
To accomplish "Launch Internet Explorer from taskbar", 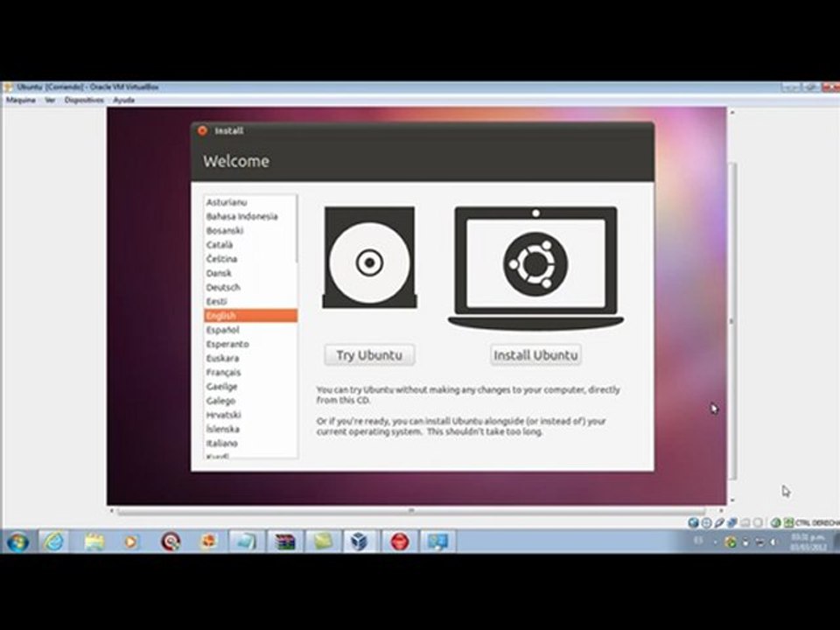I will (53, 542).
